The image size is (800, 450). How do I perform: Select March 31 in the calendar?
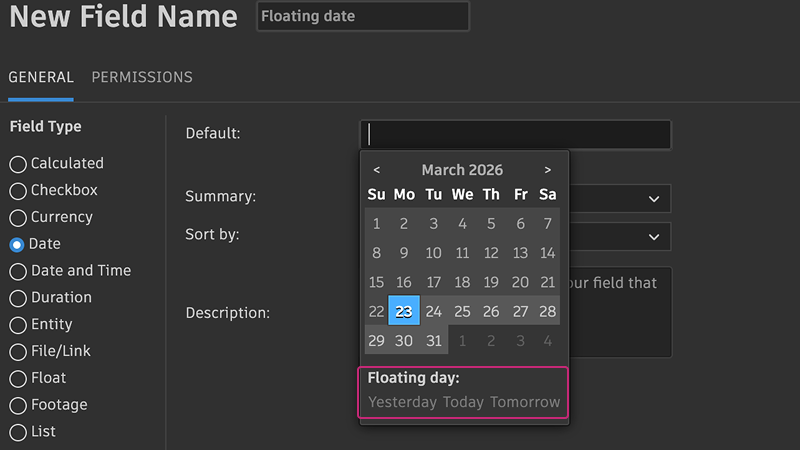tap(433, 340)
